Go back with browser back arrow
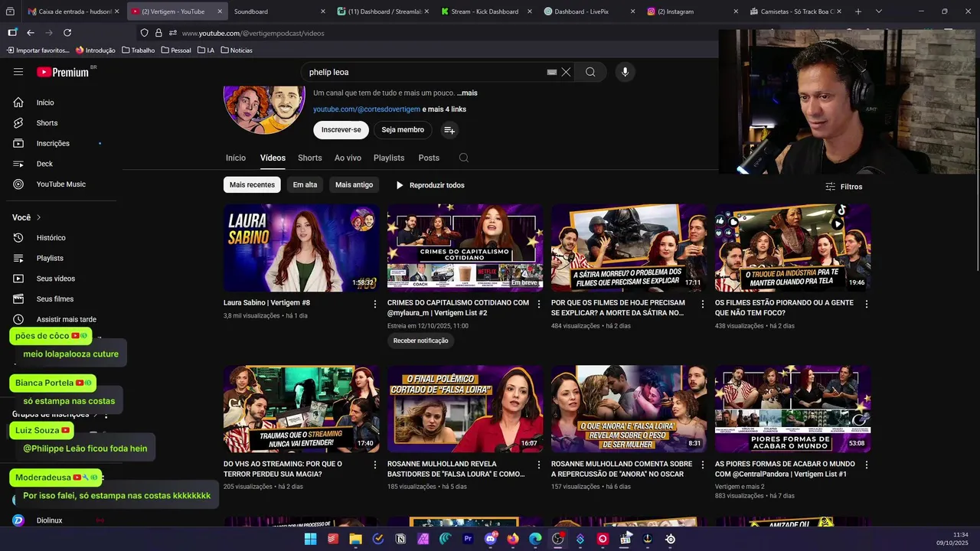 (x=31, y=33)
